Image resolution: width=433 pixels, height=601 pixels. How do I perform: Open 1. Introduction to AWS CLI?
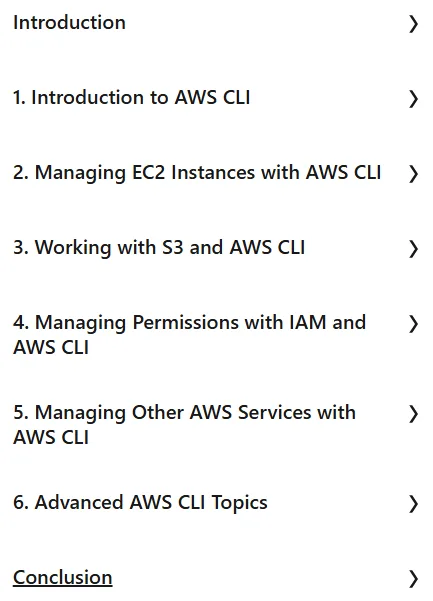(131, 97)
